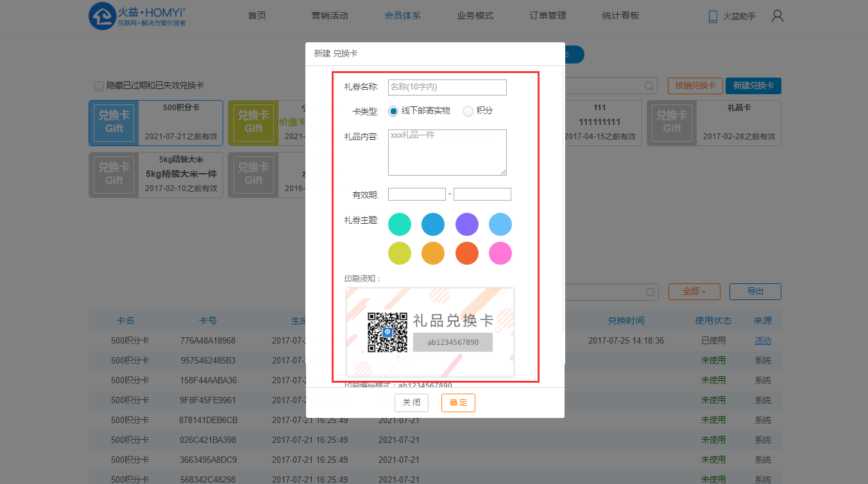The width and height of the screenshot is (868, 484).
Task: Click the 火益助手 phone icon
Action: pos(713,17)
